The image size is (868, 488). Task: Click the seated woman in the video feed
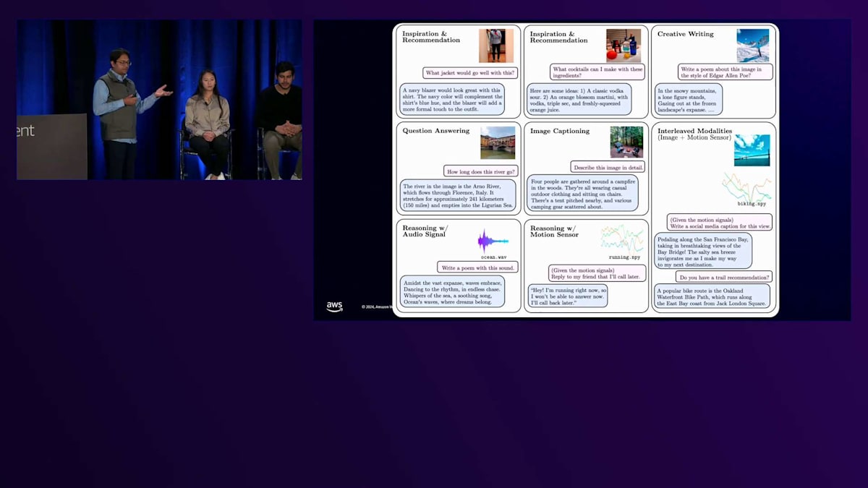pyautogui.click(x=207, y=124)
